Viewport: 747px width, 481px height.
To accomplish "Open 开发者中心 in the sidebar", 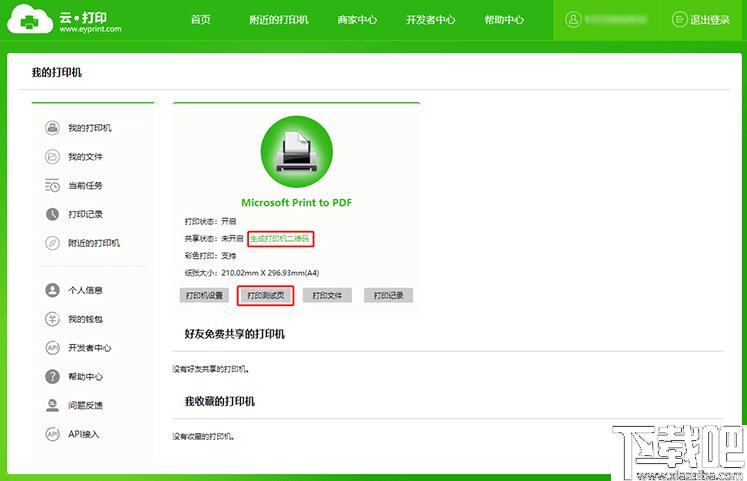I will 90,348.
